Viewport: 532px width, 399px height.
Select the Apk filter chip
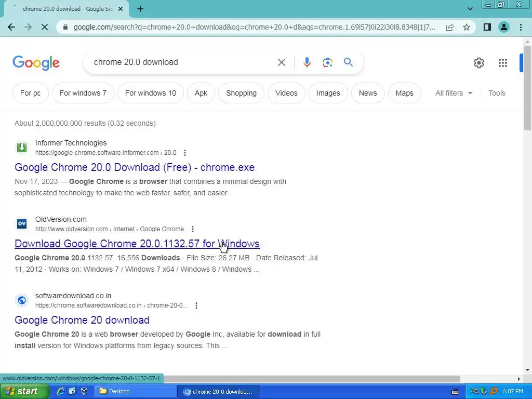(201, 93)
